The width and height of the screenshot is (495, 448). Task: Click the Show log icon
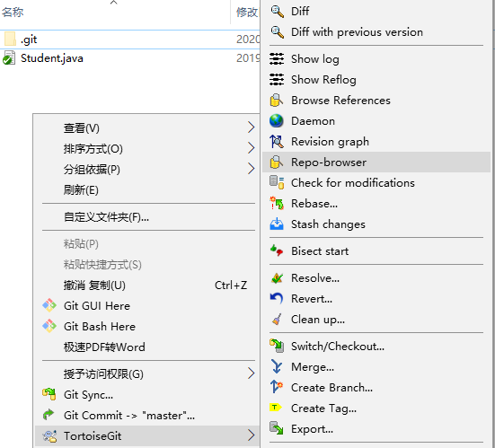277,59
